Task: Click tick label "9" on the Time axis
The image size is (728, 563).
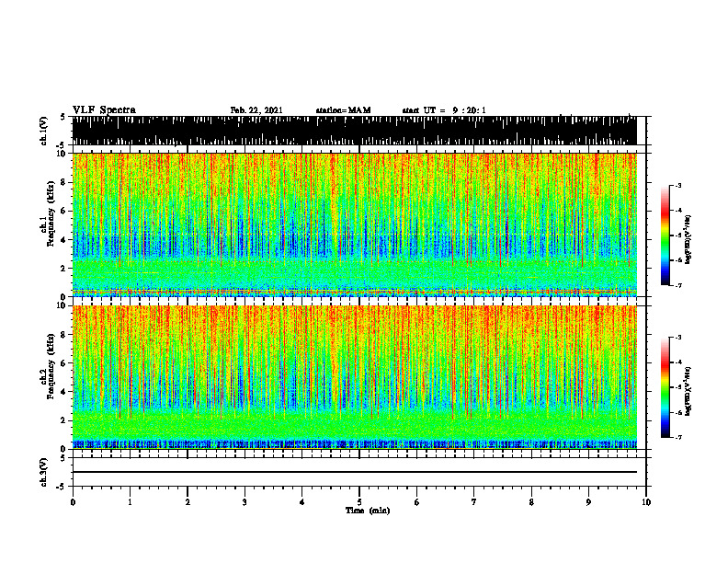Action: (x=588, y=502)
